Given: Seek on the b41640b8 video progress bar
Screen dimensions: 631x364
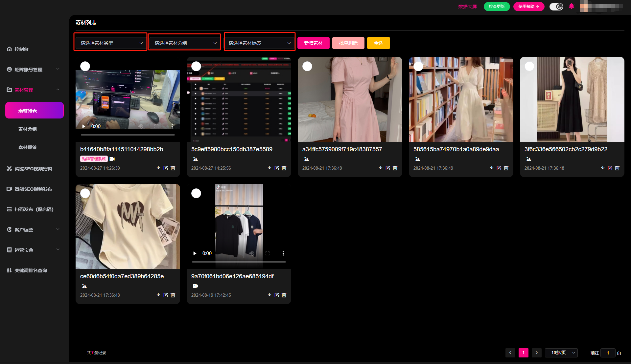Looking at the screenshot, I should tap(128, 135).
